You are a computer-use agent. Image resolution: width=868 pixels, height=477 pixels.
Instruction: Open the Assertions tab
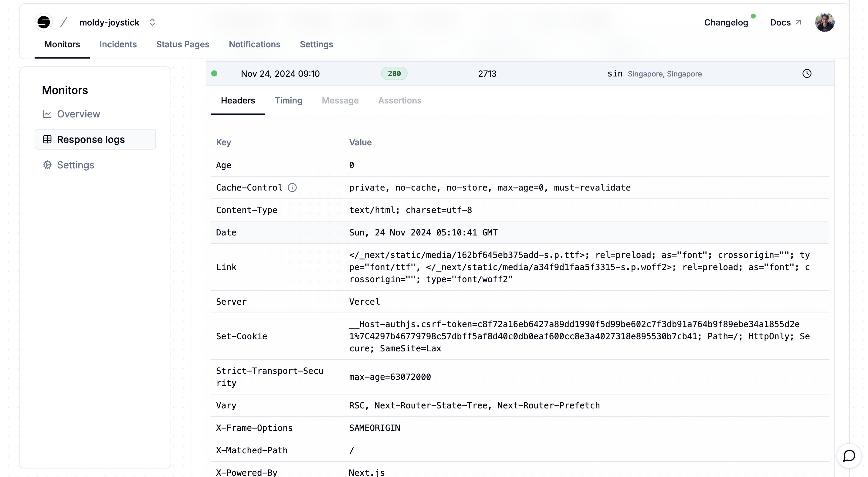pyautogui.click(x=400, y=100)
